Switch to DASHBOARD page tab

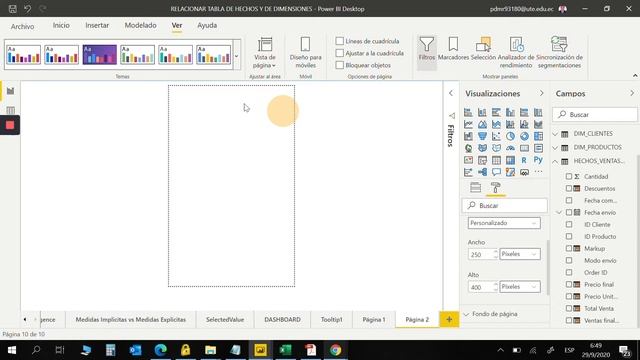click(282, 319)
